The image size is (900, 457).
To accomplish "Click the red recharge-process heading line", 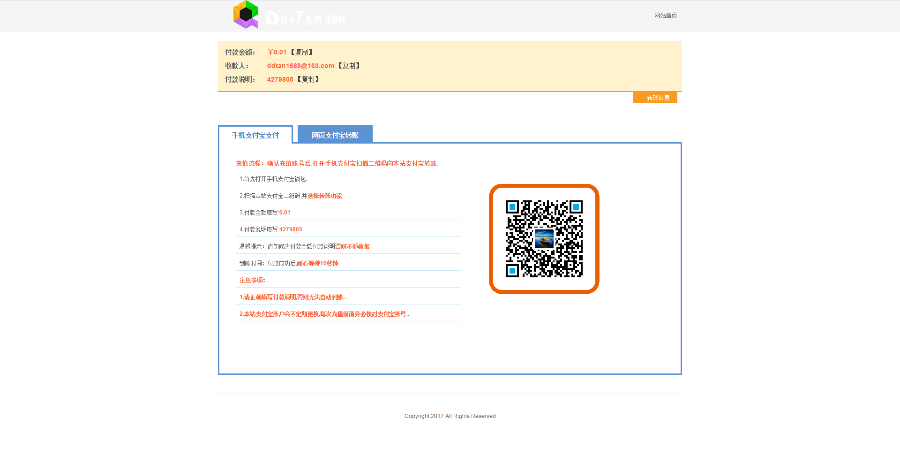I will point(338,164).
